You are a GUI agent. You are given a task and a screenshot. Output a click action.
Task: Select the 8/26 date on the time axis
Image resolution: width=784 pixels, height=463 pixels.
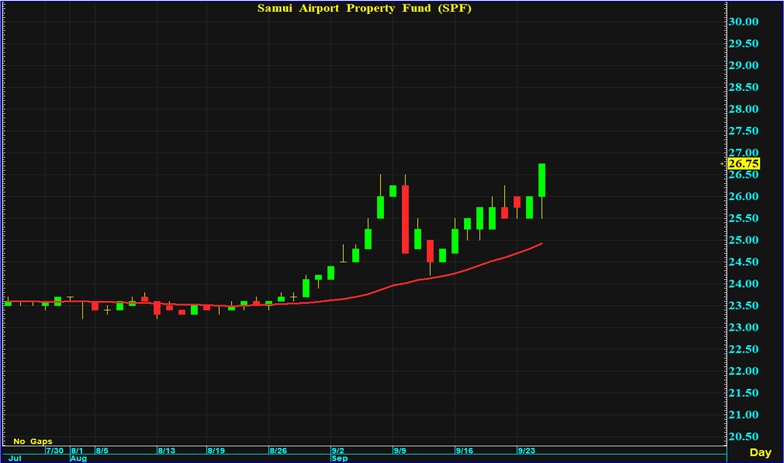pos(278,450)
